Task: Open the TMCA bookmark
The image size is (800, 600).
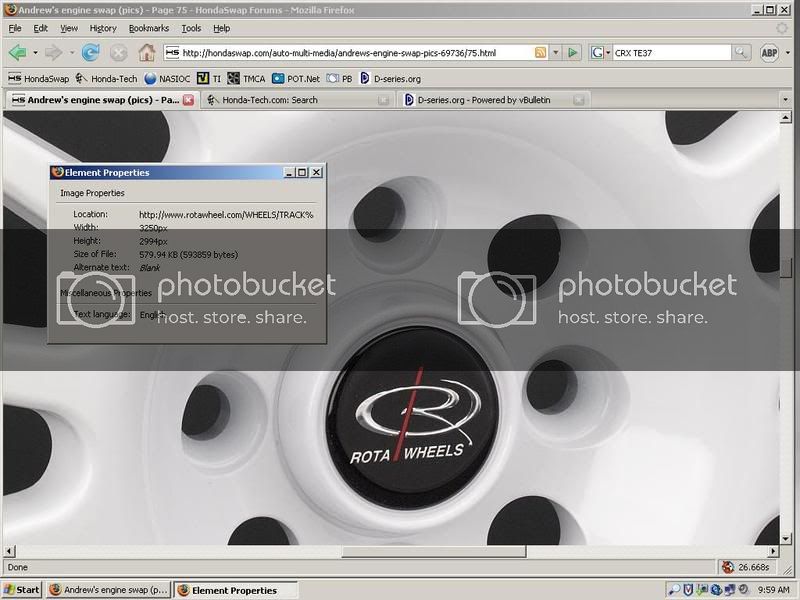Action: 246,79
